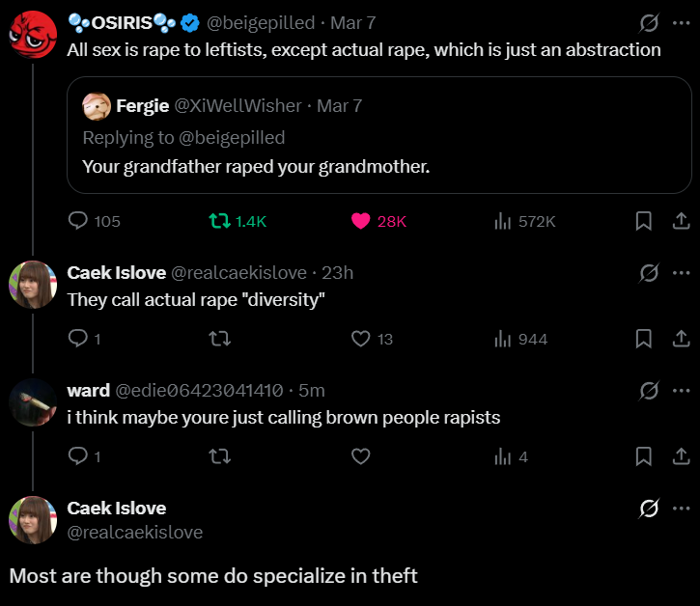
Task: Repost the ward reply
Action: [x=220, y=456]
